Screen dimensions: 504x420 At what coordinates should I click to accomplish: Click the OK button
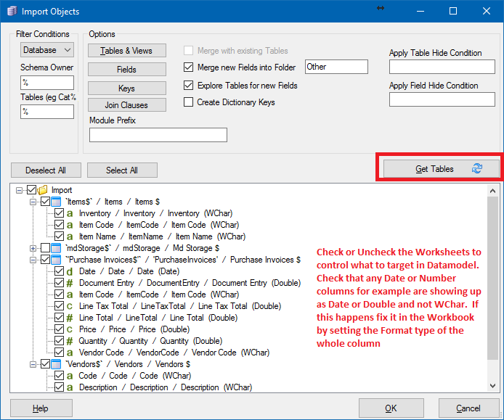point(391,408)
